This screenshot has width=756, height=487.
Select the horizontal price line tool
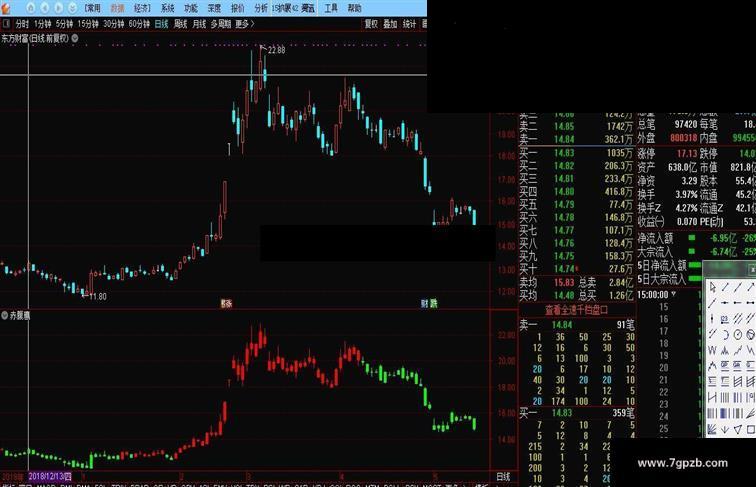pos(725,303)
